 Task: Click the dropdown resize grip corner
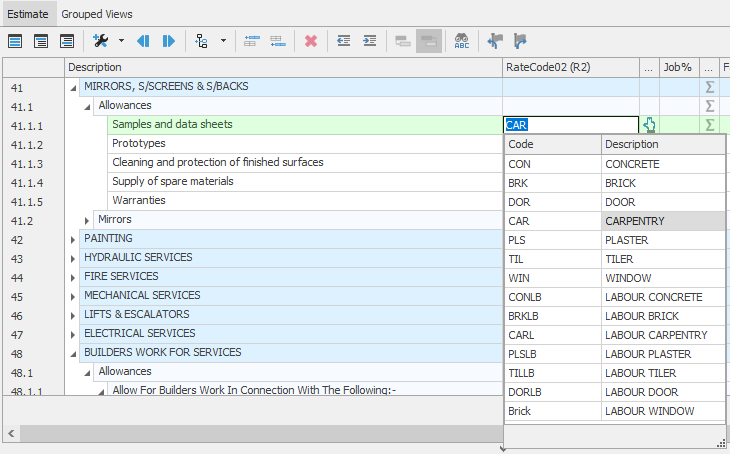click(x=722, y=443)
